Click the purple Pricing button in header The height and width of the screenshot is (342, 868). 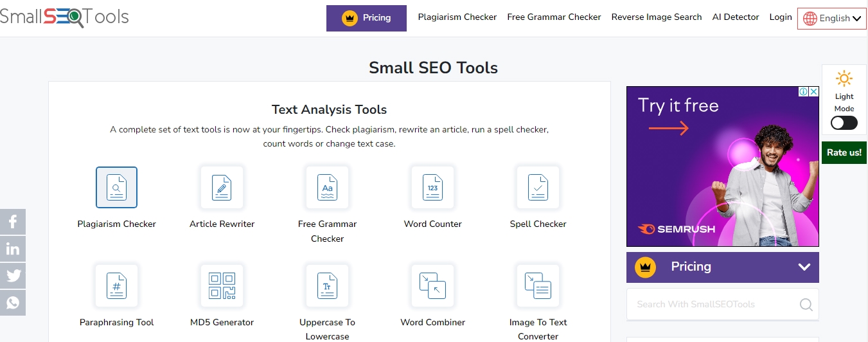pyautogui.click(x=366, y=18)
